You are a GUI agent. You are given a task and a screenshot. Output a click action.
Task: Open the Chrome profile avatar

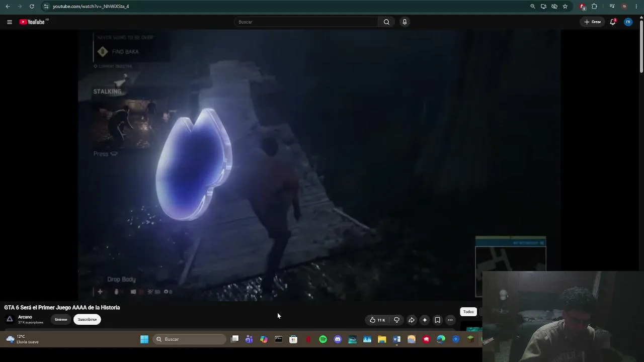coord(624,7)
